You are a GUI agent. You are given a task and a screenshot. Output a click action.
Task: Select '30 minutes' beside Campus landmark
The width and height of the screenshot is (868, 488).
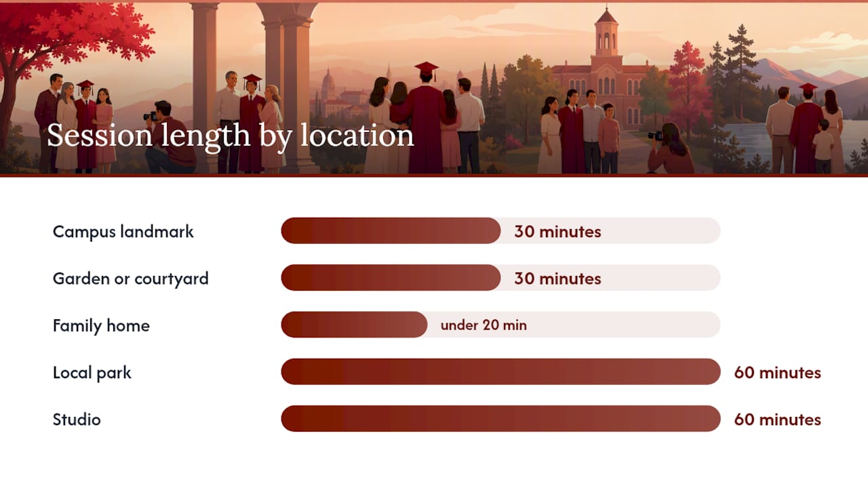coord(557,232)
